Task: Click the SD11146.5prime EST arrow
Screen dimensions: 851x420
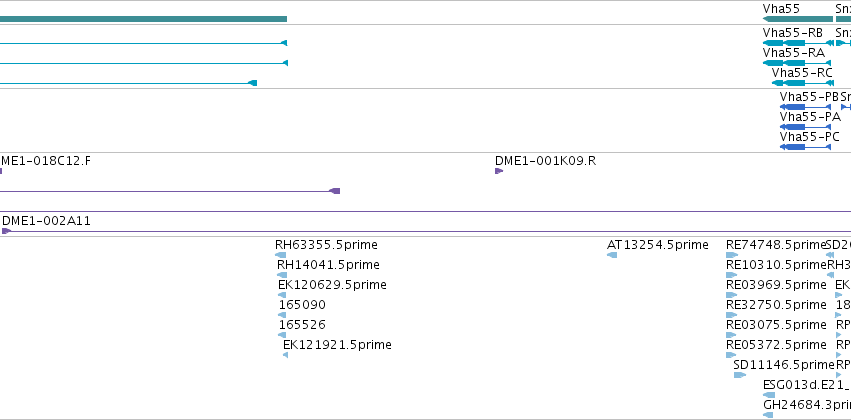Action: point(740,375)
